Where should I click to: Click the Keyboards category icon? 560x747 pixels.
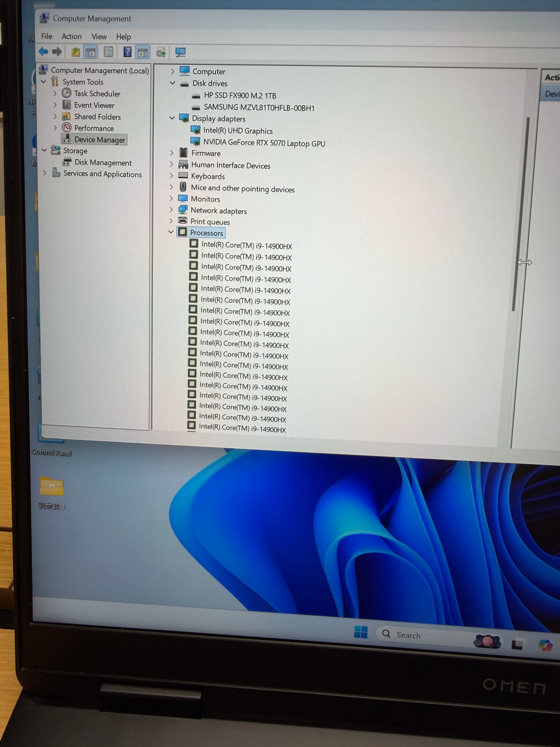[x=183, y=176]
